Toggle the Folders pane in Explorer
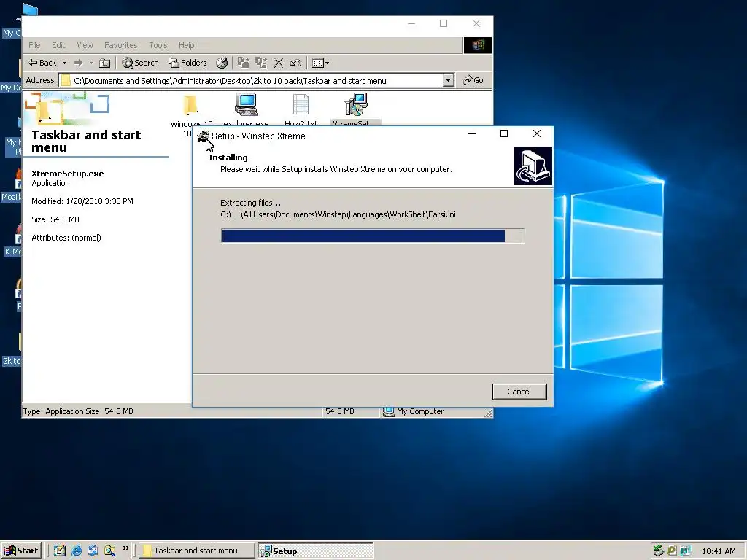Image resolution: width=747 pixels, height=560 pixels. point(187,63)
